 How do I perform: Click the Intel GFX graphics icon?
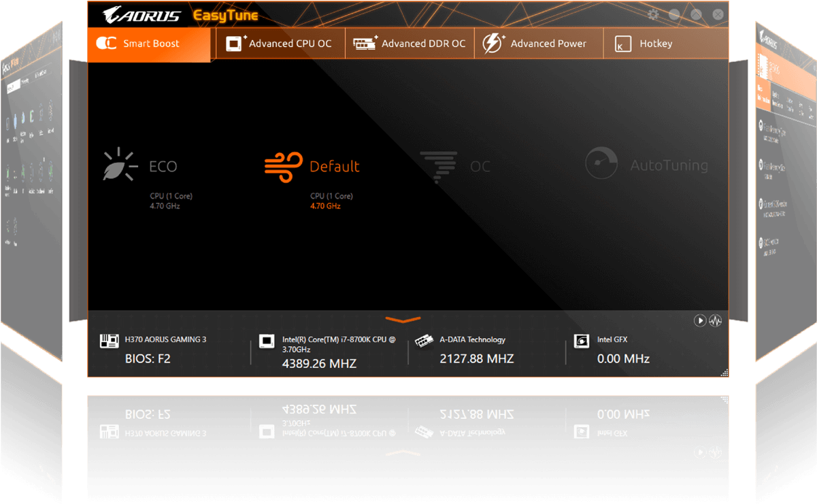[x=582, y=340]
